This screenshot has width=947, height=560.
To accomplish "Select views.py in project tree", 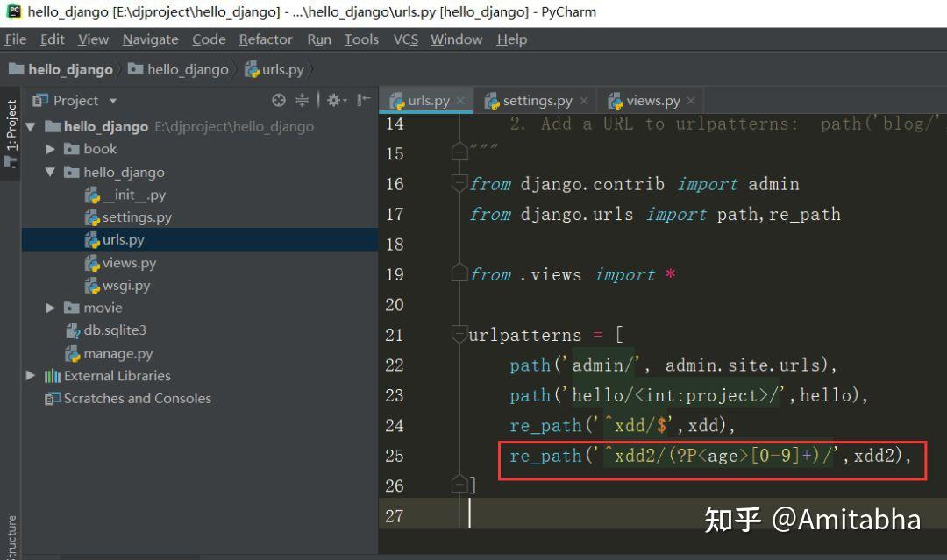I will [200, 263].
